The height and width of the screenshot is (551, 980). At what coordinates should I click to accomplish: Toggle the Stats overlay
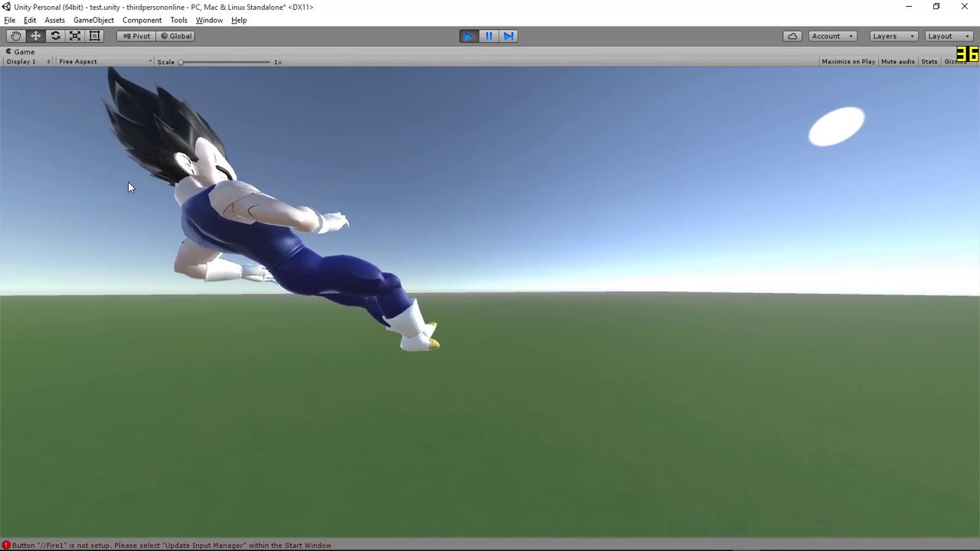point(929,61)
